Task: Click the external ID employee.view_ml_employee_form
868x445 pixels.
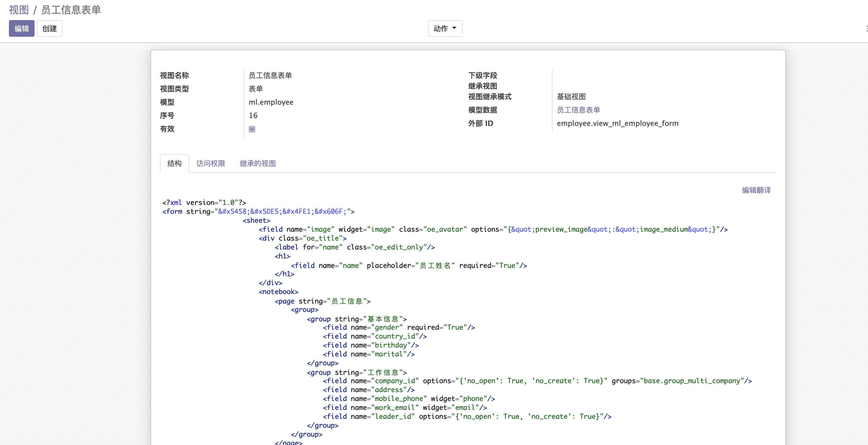Action: pos(618,123)
